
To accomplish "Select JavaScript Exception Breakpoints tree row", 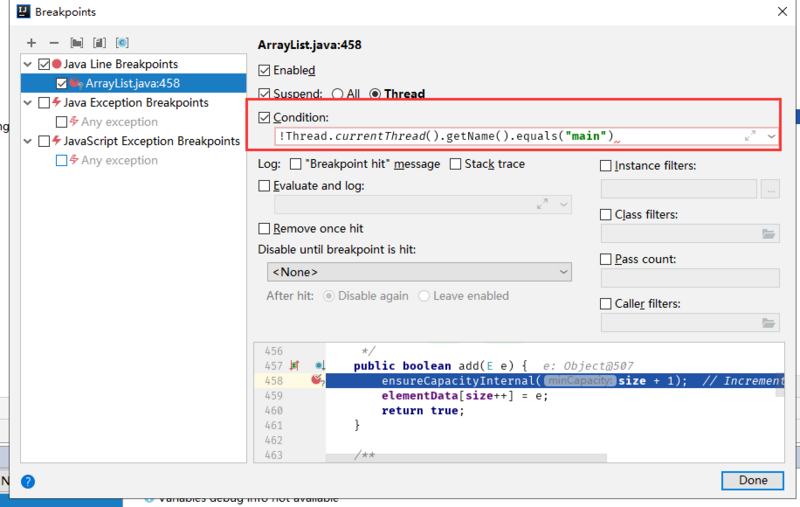I will tap(134, 141).
